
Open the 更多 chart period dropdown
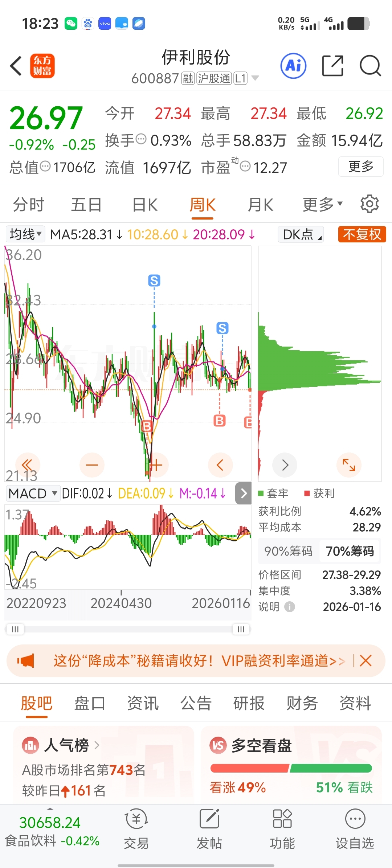tap(322, 205)
